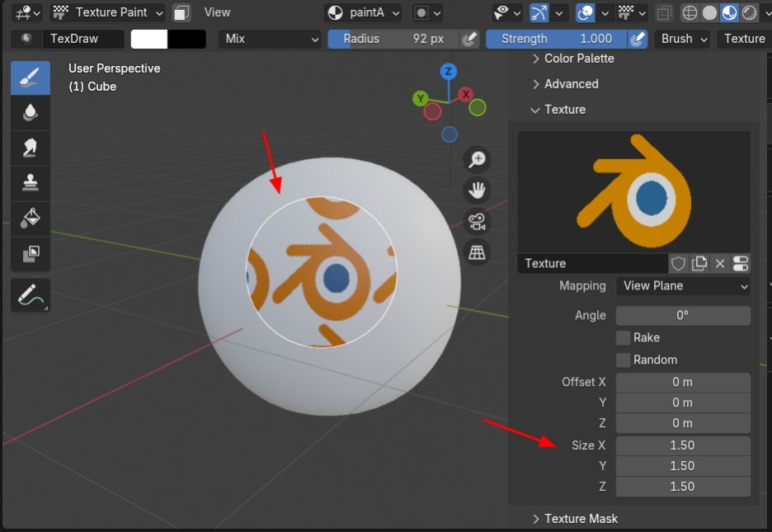Click the Strength slider
This screenshot has width=772, height=532.
557,39
